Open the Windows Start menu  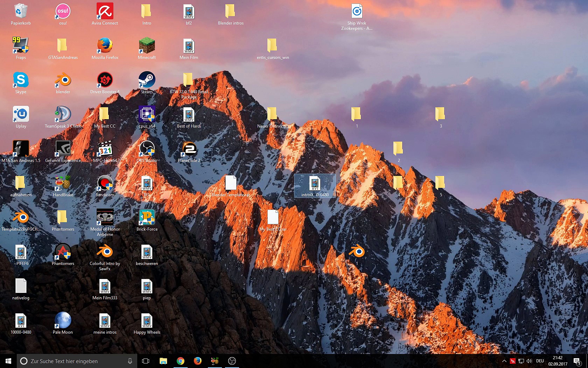tap(8, 361)
